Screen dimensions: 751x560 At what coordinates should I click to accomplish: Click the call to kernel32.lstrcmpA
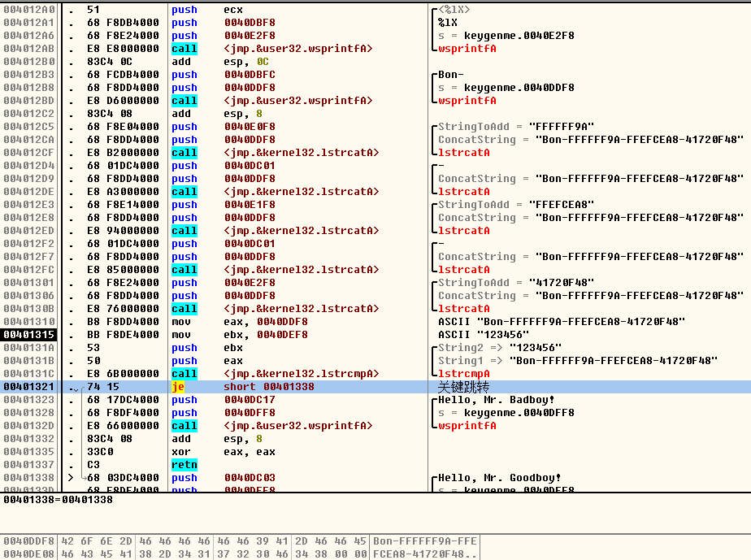(275, 373)
